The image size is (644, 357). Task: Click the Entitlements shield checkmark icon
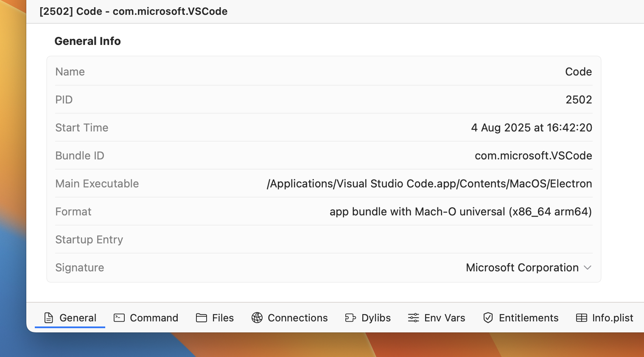488,318
